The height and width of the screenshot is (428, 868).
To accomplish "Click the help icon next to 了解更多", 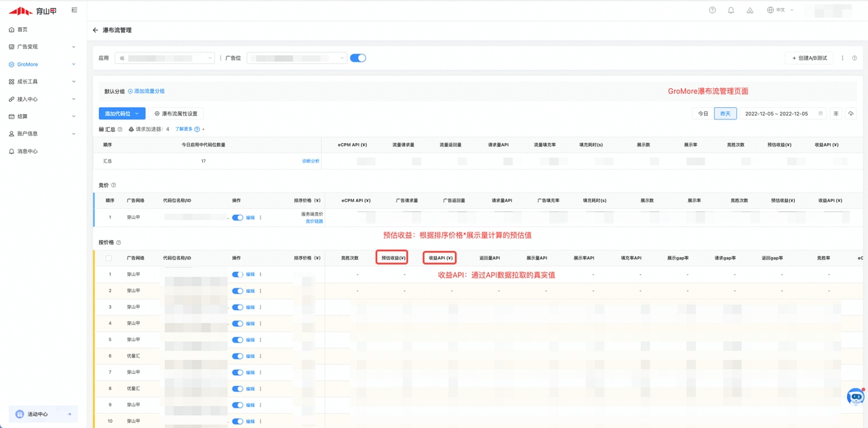I will (x=197, y=130).
